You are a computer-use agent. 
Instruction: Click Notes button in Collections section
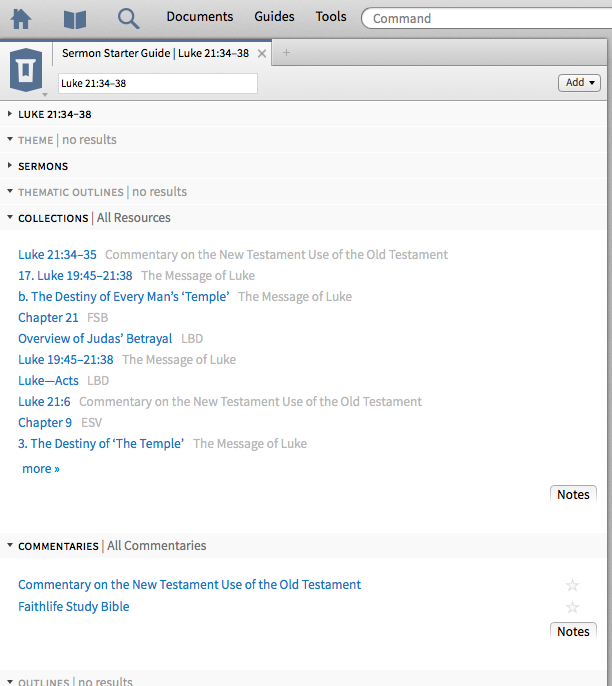click(x=573, y=494)
